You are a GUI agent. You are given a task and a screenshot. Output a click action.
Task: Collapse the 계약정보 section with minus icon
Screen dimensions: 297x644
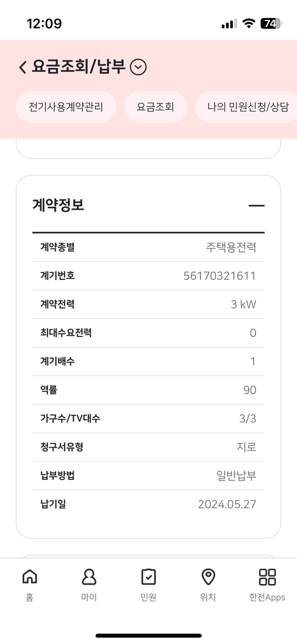tap(256, 206)
